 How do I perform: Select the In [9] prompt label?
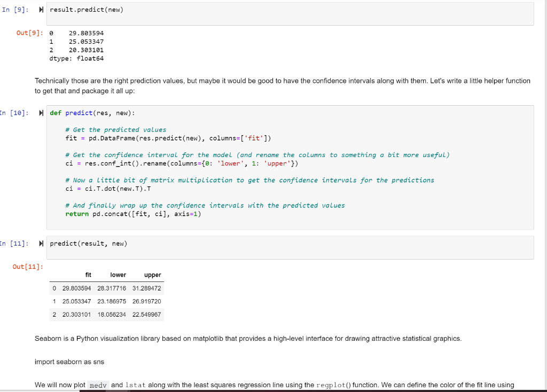click(16, 9)
